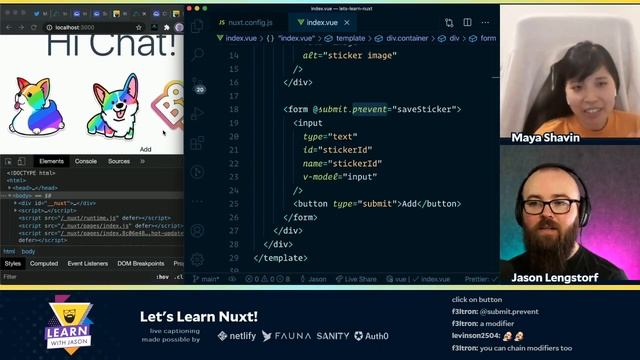This screenshot has height=360, width=640.
Task: Collapse the body node in Elements tree
Action: 9,196
